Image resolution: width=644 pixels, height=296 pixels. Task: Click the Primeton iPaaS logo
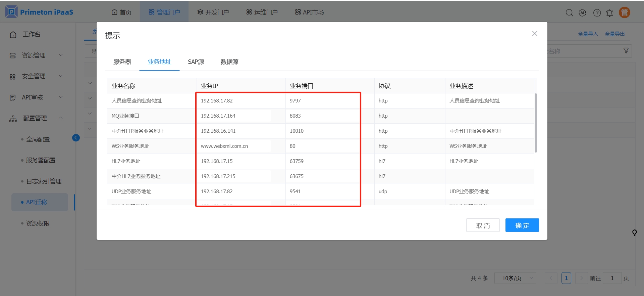39,12
